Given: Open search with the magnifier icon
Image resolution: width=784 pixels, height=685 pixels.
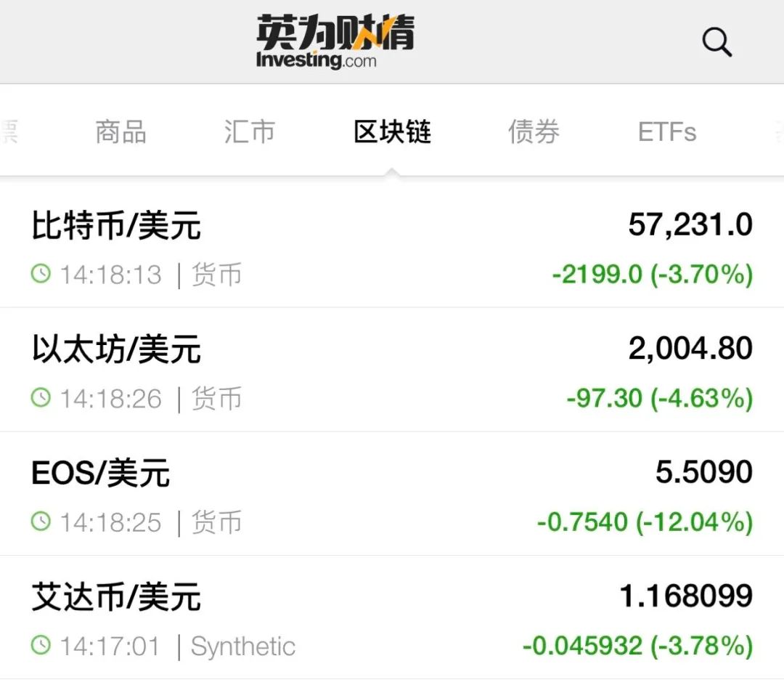Looking at the screenshot, I should pos(717,41).
